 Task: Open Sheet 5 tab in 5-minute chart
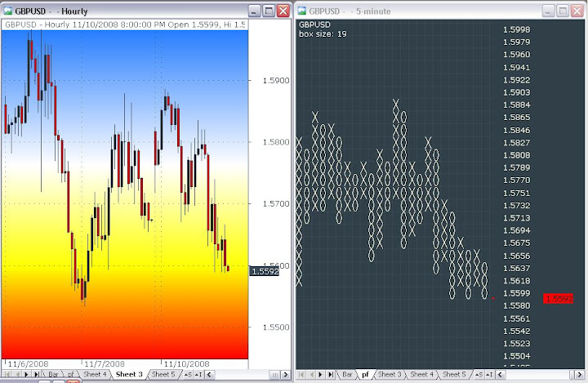tap(455, 374)
